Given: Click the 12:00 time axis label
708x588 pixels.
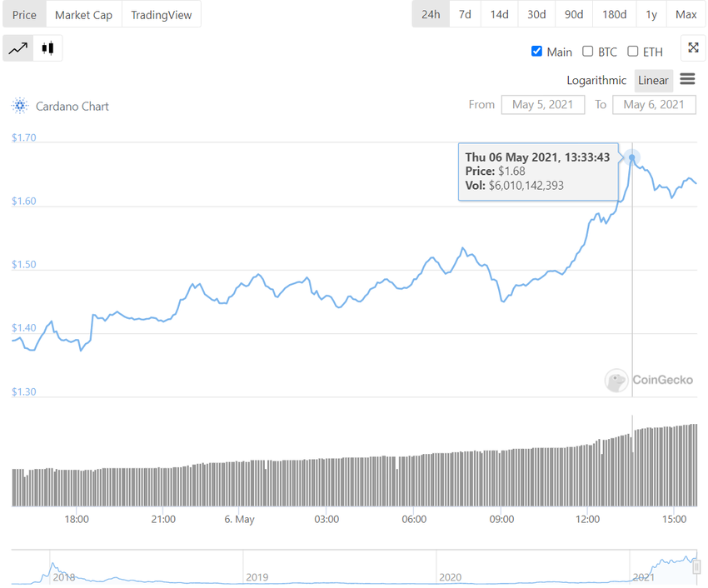Looking at the screenshot, I should [587, 520].
